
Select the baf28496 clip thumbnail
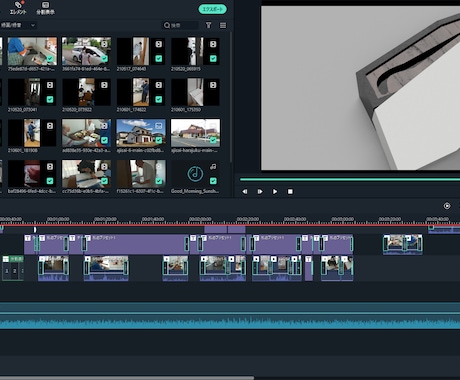pyautogui.click(x=32, y=174)
